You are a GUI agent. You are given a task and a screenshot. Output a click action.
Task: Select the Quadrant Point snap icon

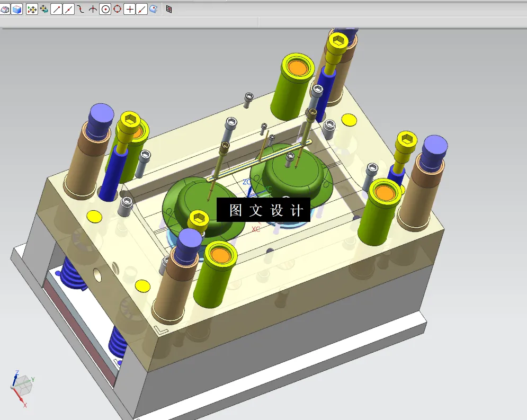(118, 8)
